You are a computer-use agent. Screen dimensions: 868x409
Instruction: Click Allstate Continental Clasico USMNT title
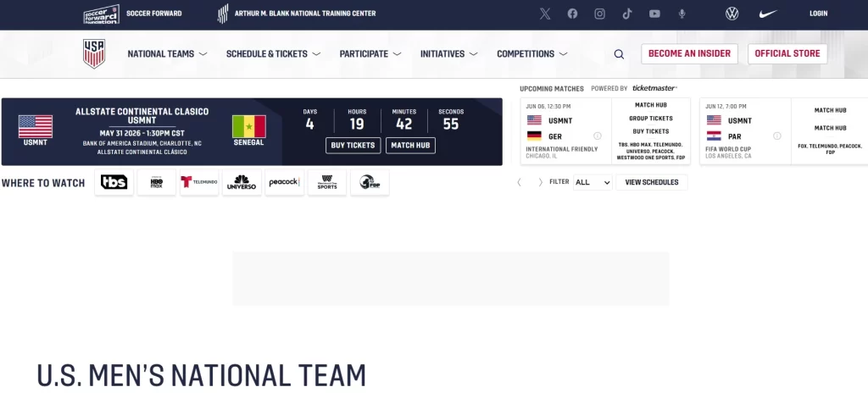(142, 116)
